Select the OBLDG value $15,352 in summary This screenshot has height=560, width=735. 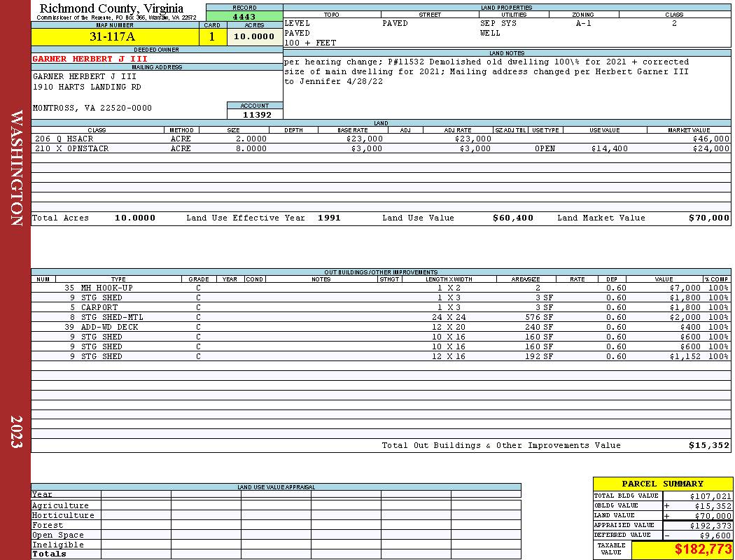click(x=713, y=506)
